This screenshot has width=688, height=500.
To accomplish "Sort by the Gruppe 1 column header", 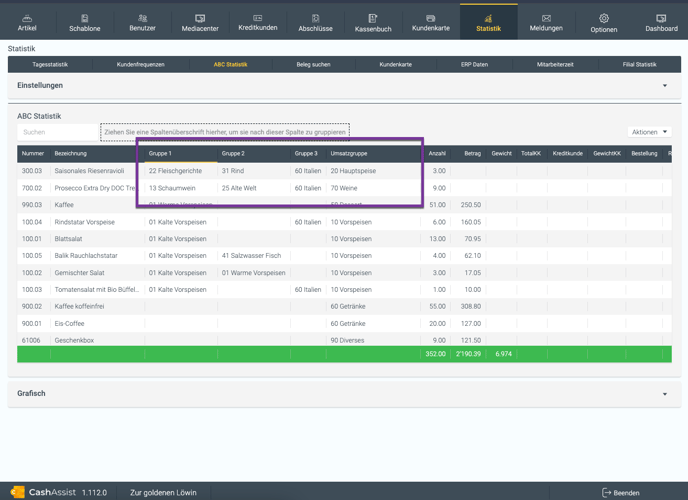I will pyautogui.click(x=160, y=154).
